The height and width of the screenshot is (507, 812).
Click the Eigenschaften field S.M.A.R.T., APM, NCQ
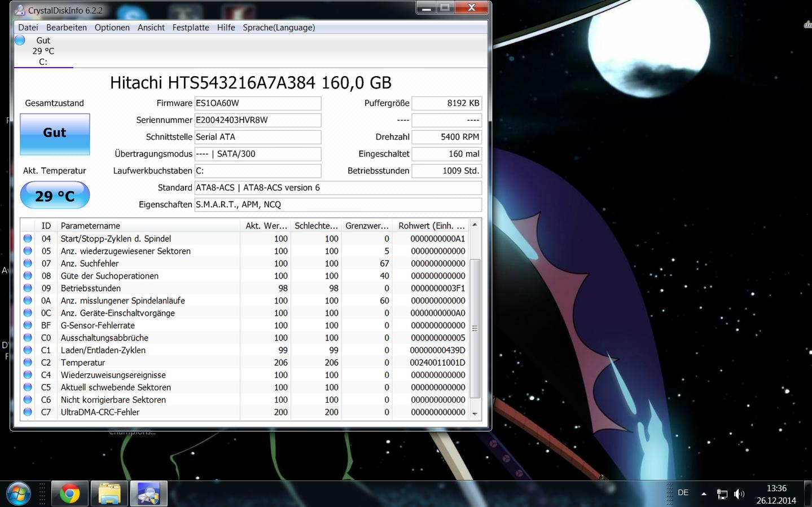(338, 205)
